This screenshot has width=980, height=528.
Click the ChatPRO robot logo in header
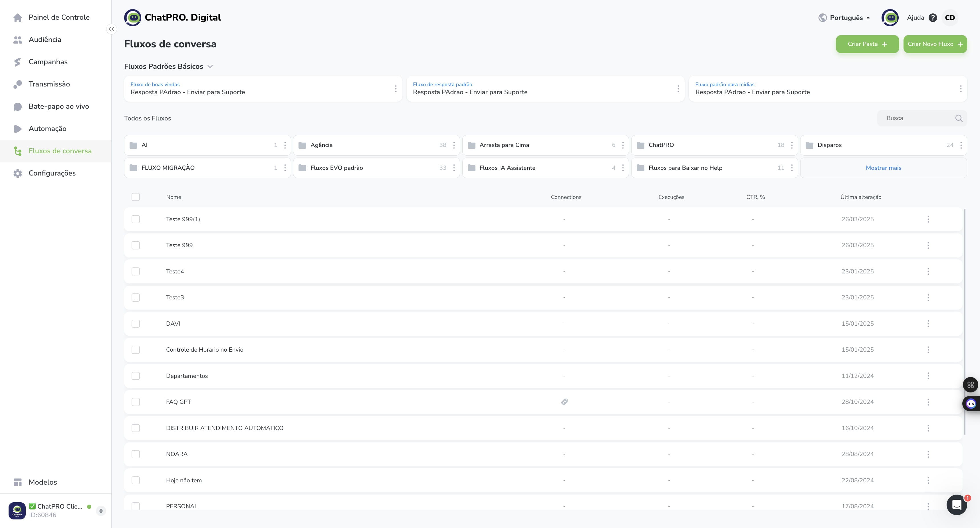[132, 17]
